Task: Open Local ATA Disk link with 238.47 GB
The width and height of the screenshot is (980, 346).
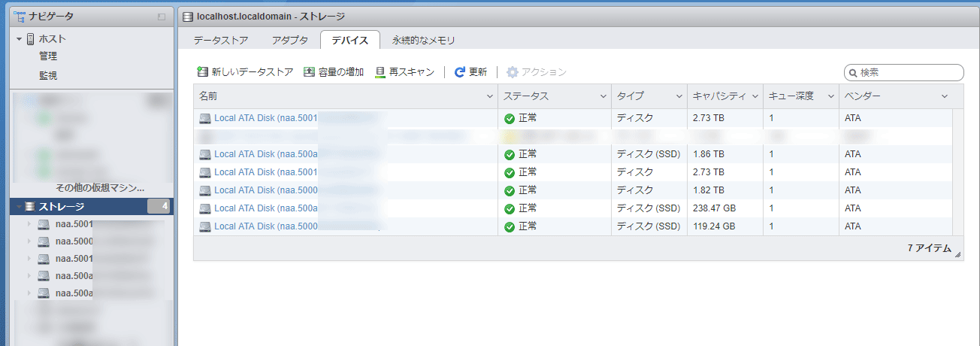Action: coord(267,208)
